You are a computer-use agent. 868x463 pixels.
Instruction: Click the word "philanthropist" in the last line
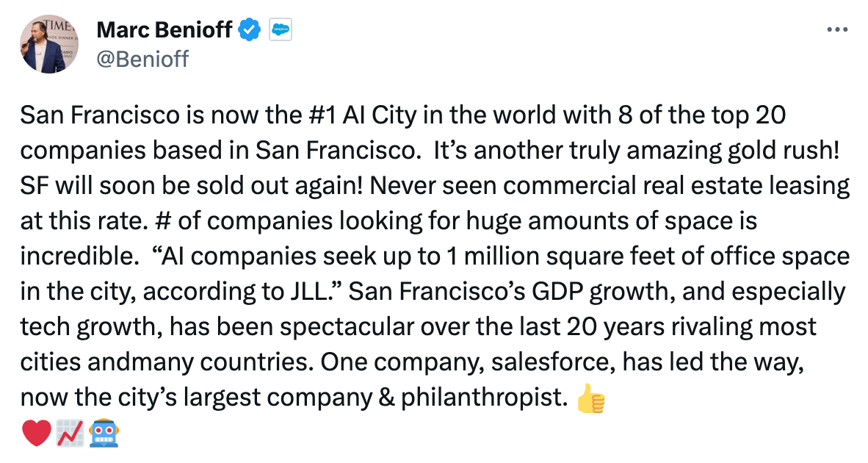click(481, 398)
